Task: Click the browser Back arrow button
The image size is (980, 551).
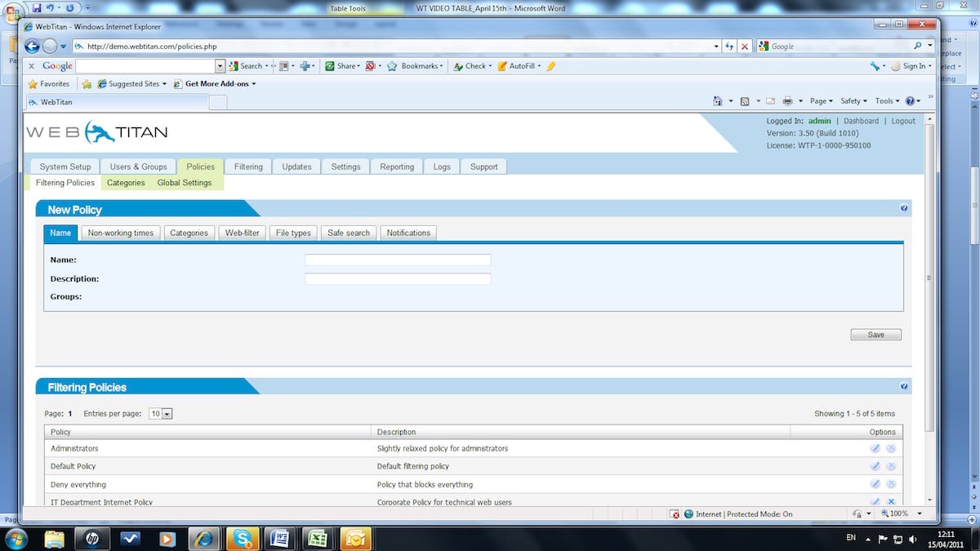Action: [x=32, y=47]
